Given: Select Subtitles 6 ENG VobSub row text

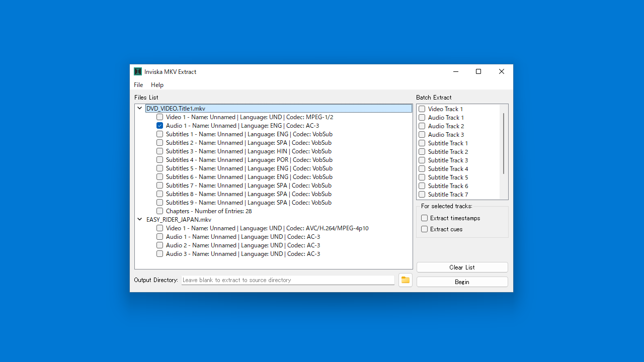Looking at the screenshot, I should click(x=249, y=177).
